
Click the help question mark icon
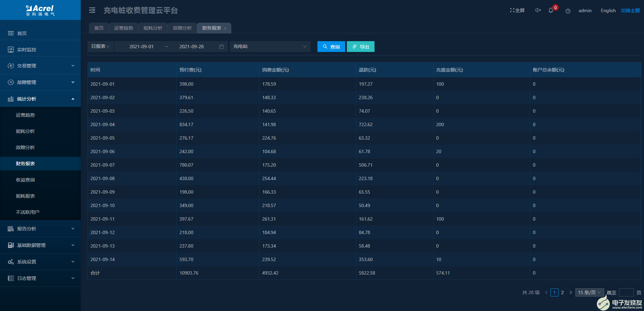pos(568,11)
